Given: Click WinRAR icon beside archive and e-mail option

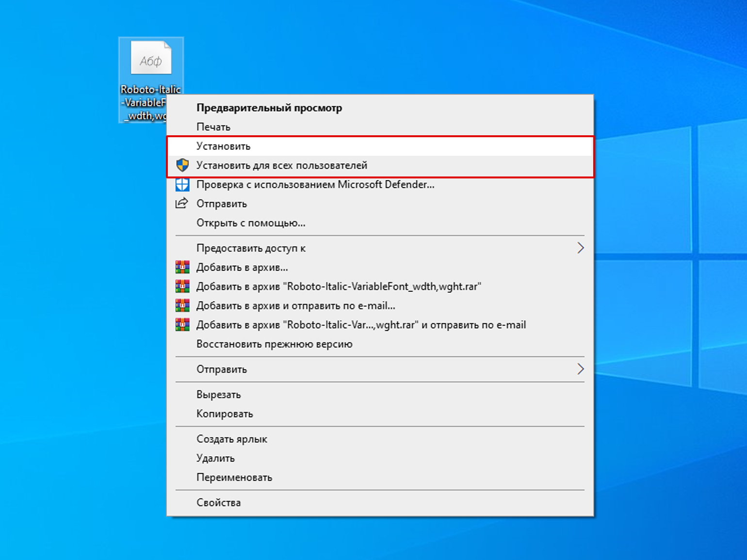Looking at the screenshot, I should [x=182, y=305].
